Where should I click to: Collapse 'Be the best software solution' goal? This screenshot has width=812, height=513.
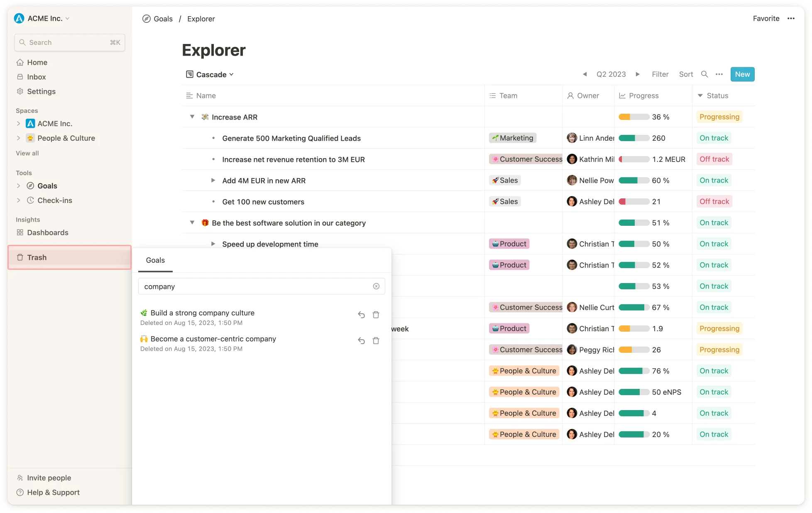(192, 223)
